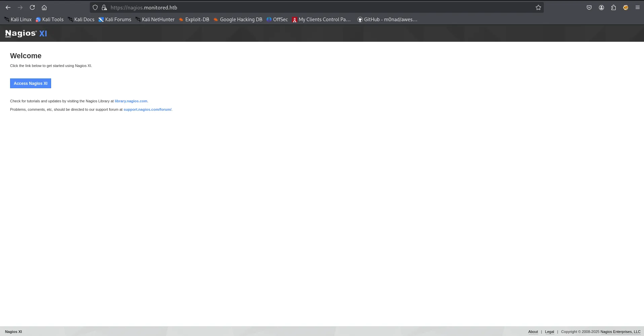Open the Nagios Enterprises, LLC link
This screenshot has height=336, width=644.
coord(620,332)
